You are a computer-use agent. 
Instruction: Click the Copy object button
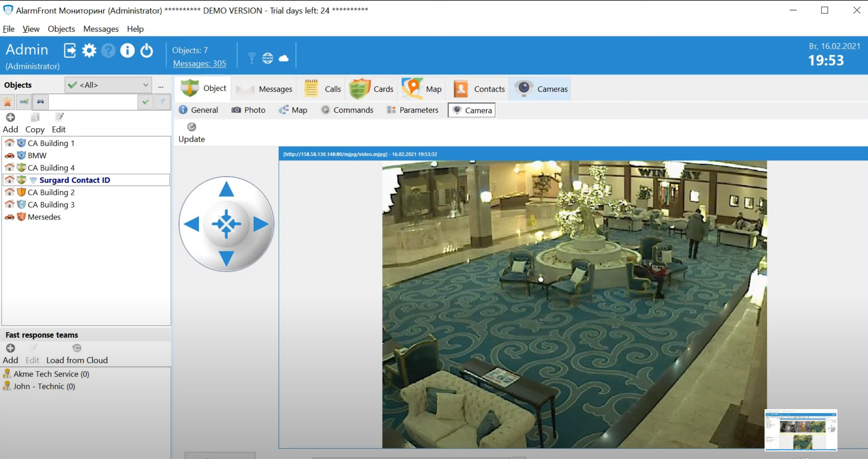35,123
